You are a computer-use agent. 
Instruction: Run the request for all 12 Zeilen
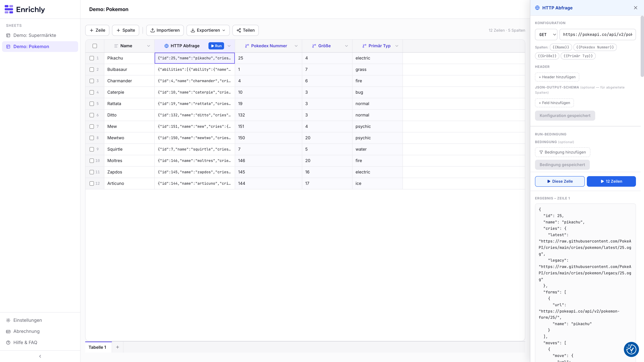[x=611, y=181]
